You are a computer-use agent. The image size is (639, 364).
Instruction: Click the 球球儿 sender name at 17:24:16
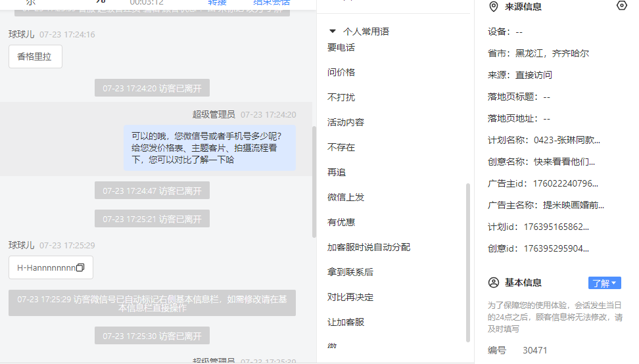(22, 34)
